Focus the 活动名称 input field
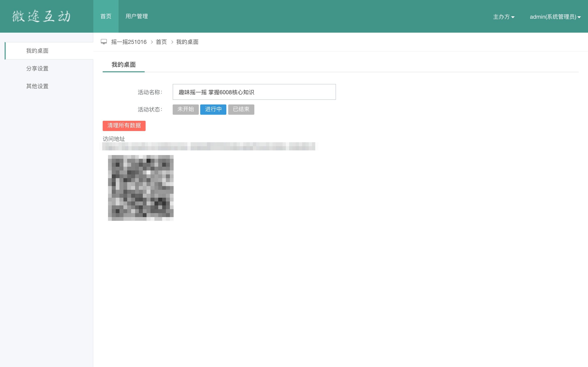Viewport: 588px width, 367px height. [254, 92]
